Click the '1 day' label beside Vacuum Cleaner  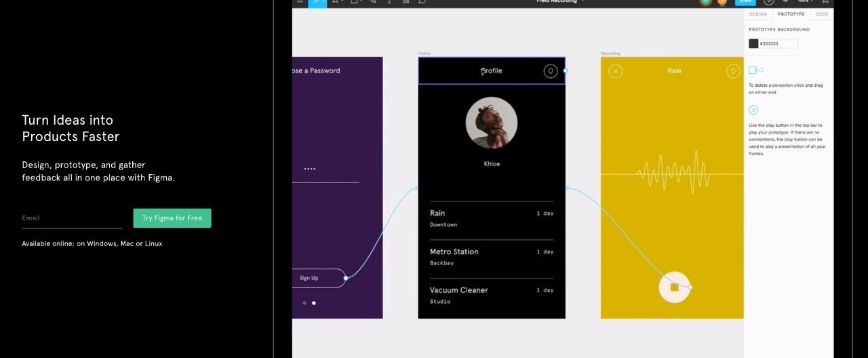pyautogui.click(x=545, y=290)
